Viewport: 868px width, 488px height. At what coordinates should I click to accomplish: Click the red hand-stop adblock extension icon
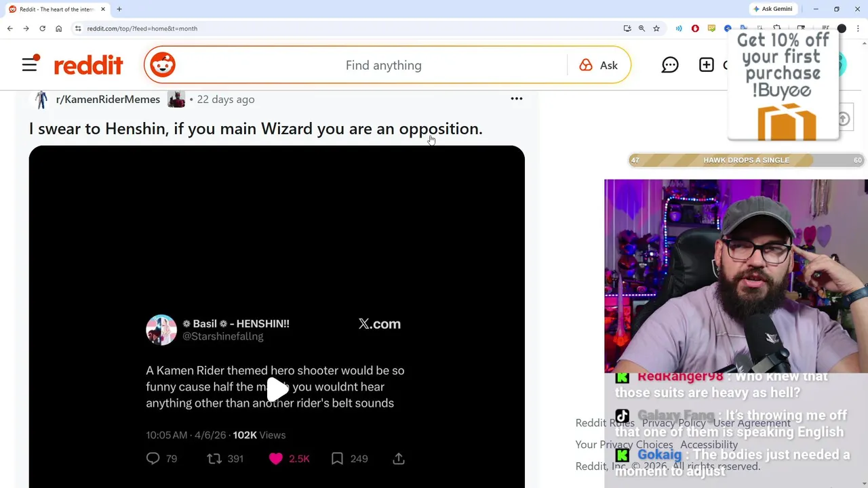(695, 28)
